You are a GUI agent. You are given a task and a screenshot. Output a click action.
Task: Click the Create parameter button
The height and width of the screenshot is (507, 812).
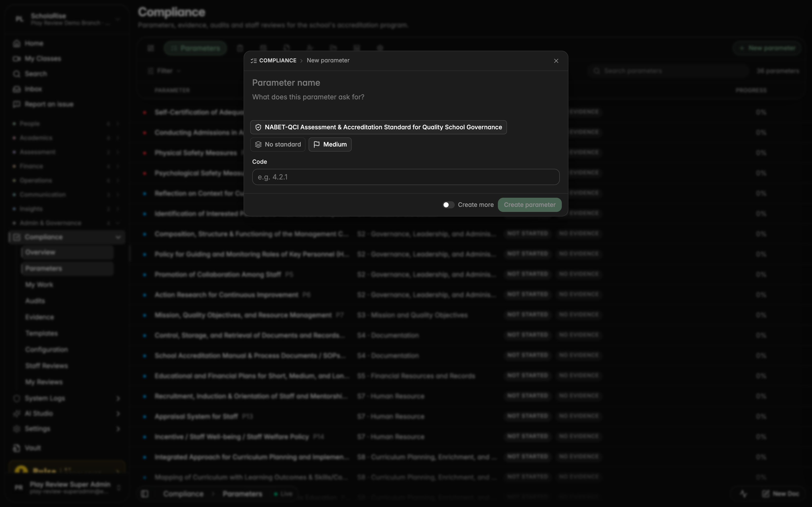click(530, 205)
